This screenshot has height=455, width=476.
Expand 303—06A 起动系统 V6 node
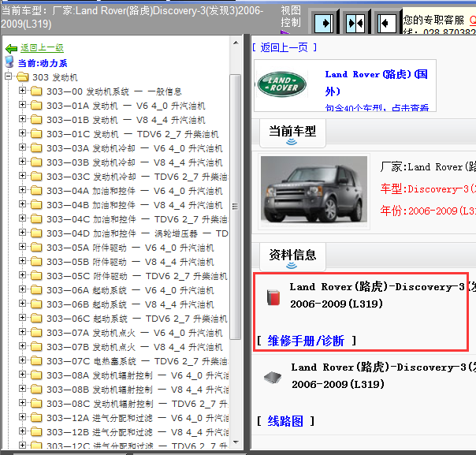tap(22, 289)
